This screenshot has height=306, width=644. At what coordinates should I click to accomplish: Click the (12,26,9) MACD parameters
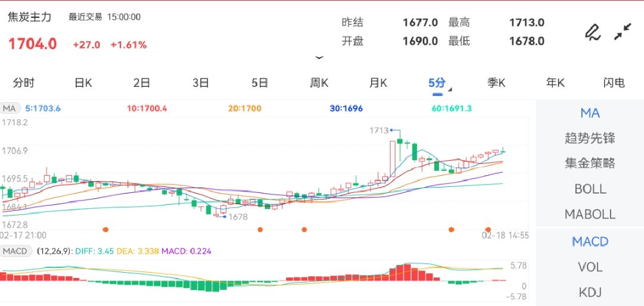tap(54, 251)
